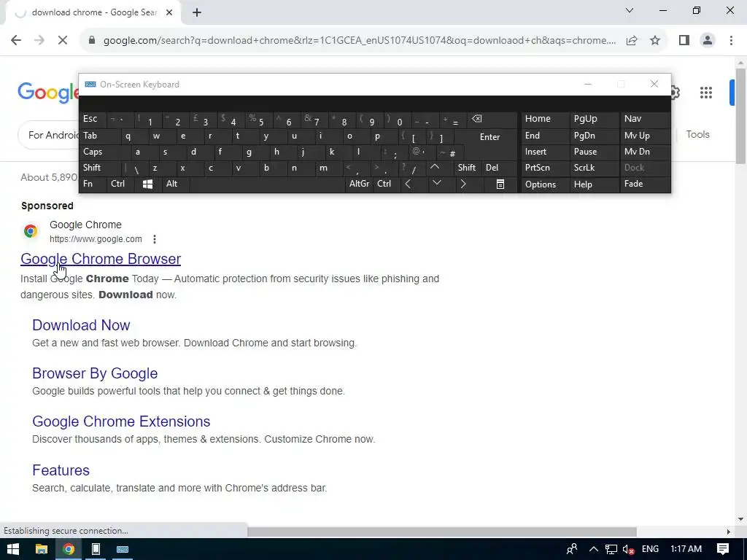
Task: Open a new browser tab
Action: [197, 13]
